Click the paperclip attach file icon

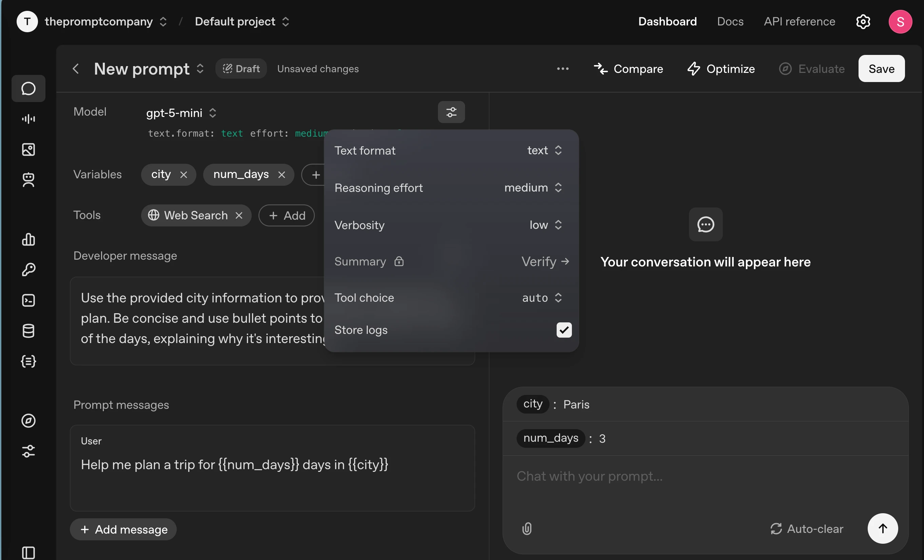click(526, 528)
